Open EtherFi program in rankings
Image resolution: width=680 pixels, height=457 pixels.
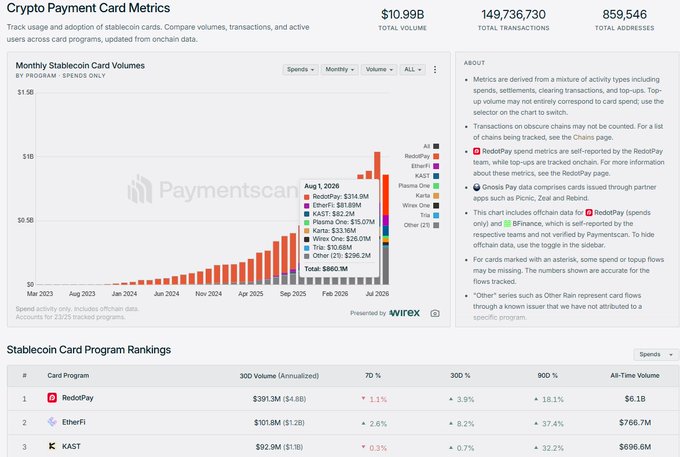(74, 422)
